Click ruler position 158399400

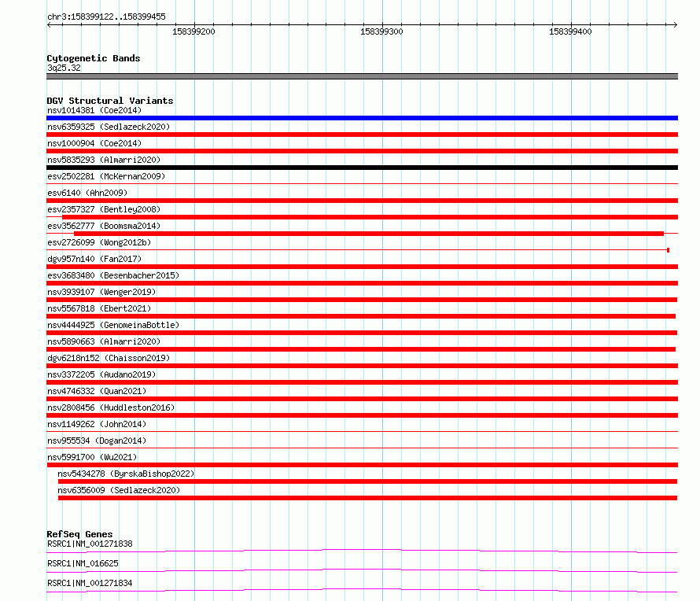570,31
